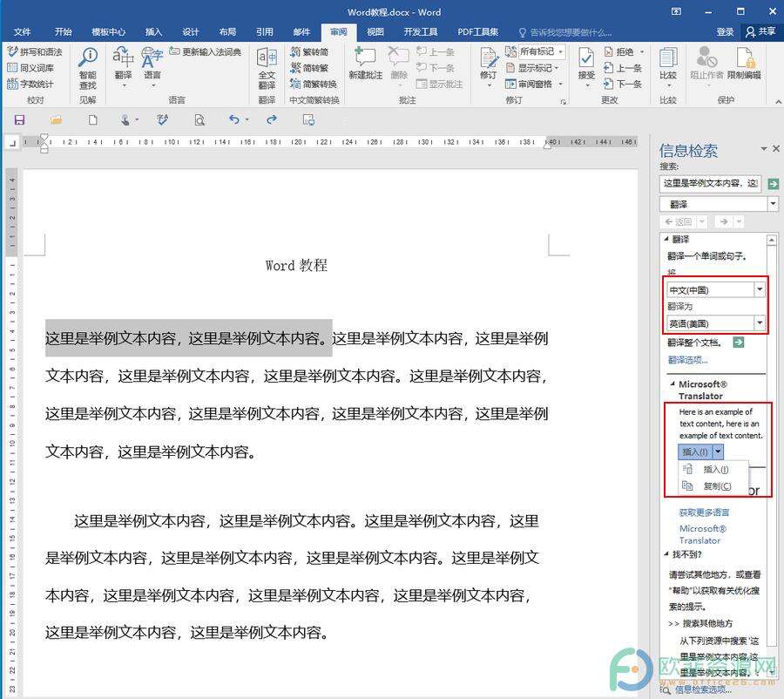The width and height of the screenshot is (784, 699).
Task: Open Research pane options arrow
Action: point(763,149)
